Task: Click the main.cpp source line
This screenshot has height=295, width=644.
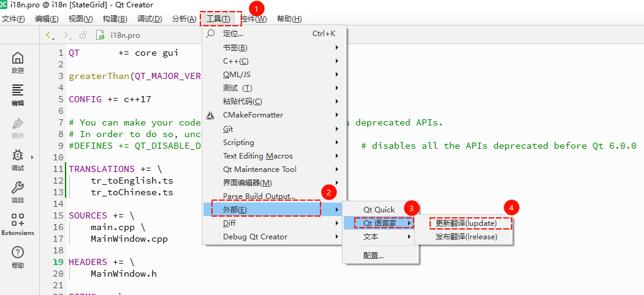Action: 118,227
